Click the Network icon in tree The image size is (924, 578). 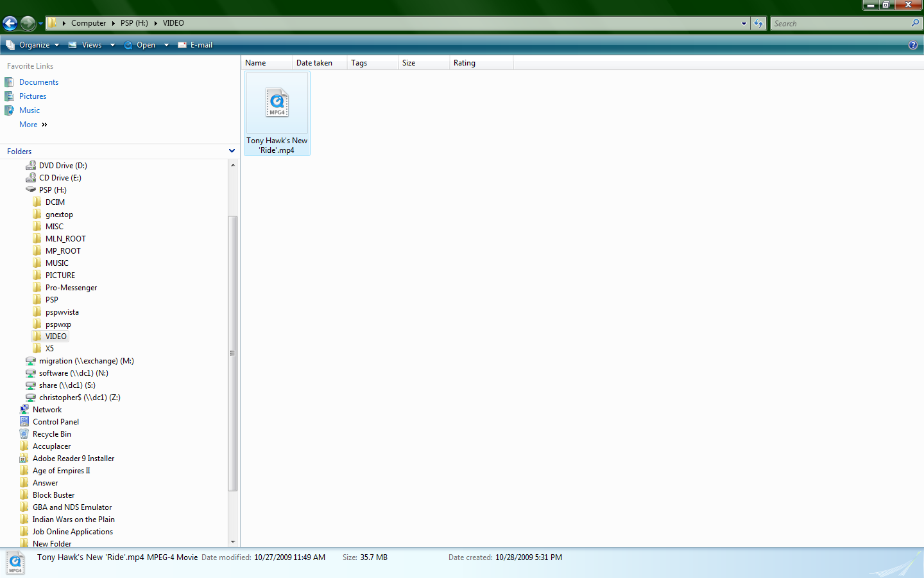[x=24, y=410]
